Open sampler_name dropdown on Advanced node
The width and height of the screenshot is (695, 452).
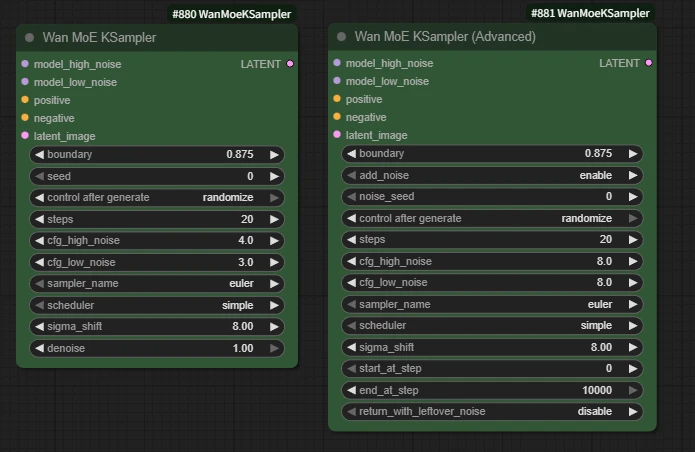490,304
